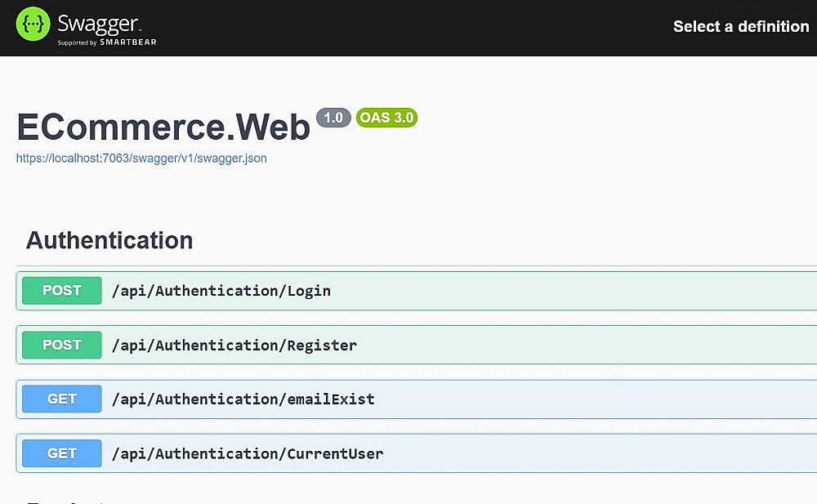The height and width of the screenshot is (504, 817).
Task: Expand the /api/Authentication/Register endpoint path
Action: (234, 345)
